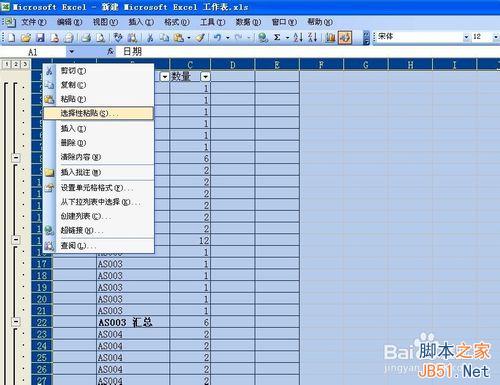
Task: Show outline level 3
Action: pos(25,65)
